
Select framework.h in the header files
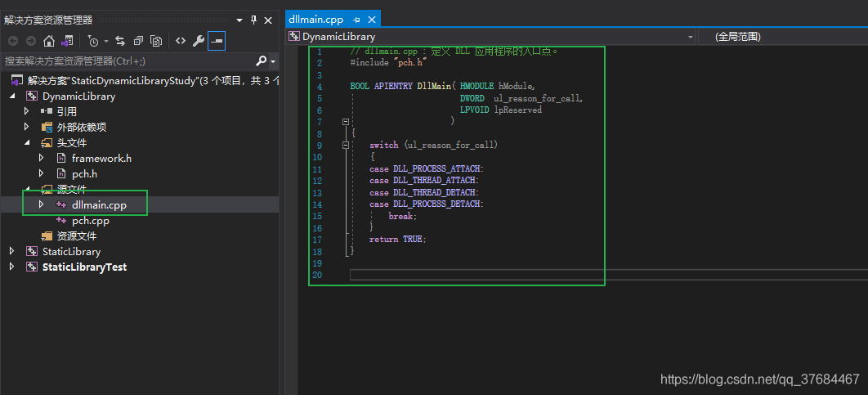click(101, 158)
